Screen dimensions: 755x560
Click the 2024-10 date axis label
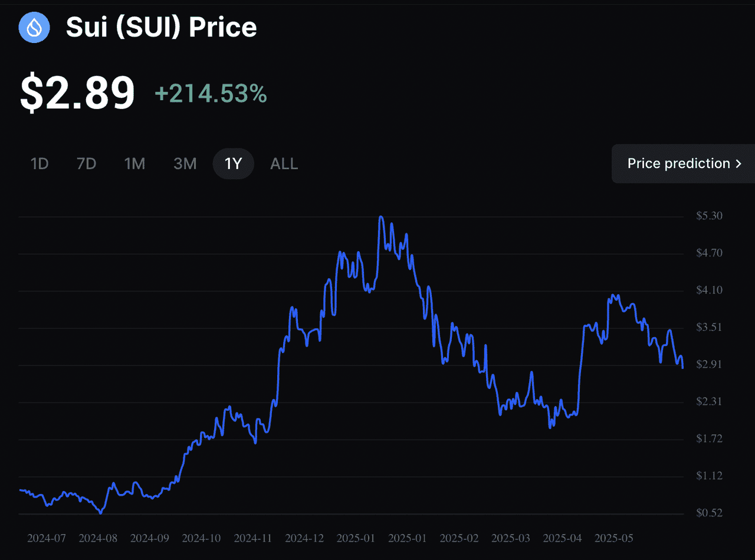pos(202,538)
